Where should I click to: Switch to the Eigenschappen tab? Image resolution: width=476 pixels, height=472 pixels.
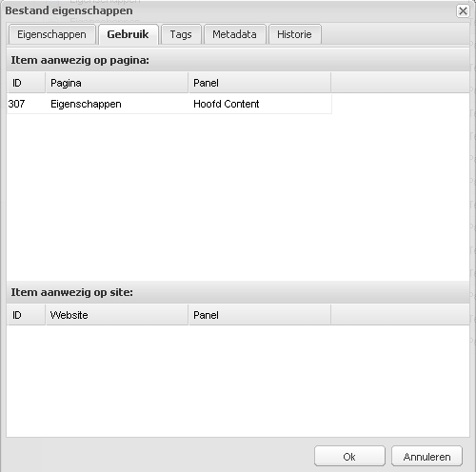click(x=51, y=34)
